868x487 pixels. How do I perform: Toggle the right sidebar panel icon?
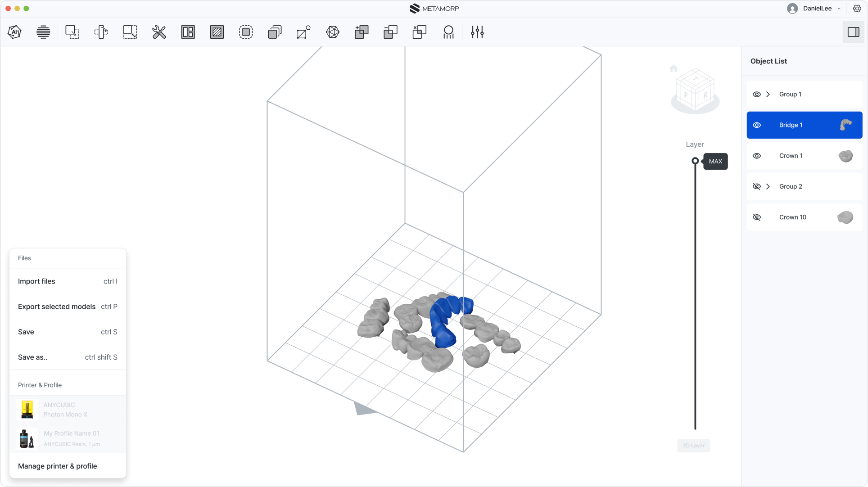tap(854, 32)
